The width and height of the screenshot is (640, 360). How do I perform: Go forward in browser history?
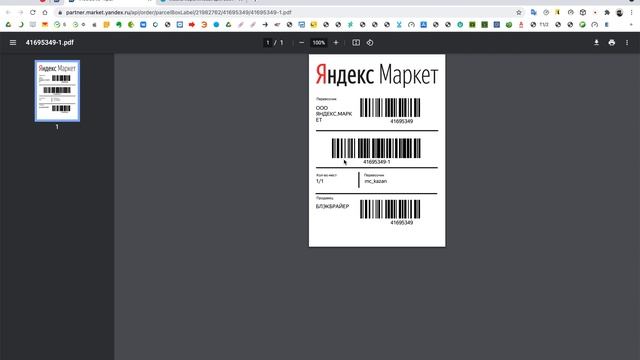click(20, 13)
